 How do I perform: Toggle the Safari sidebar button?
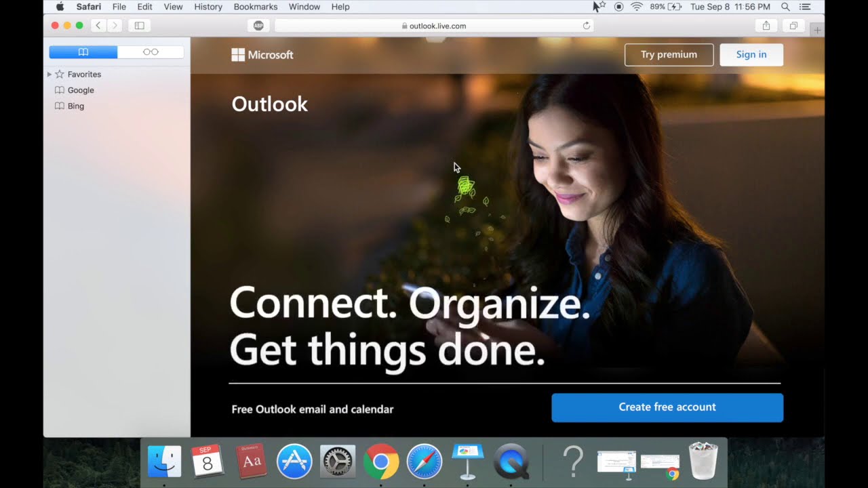[x=139, y=26]
